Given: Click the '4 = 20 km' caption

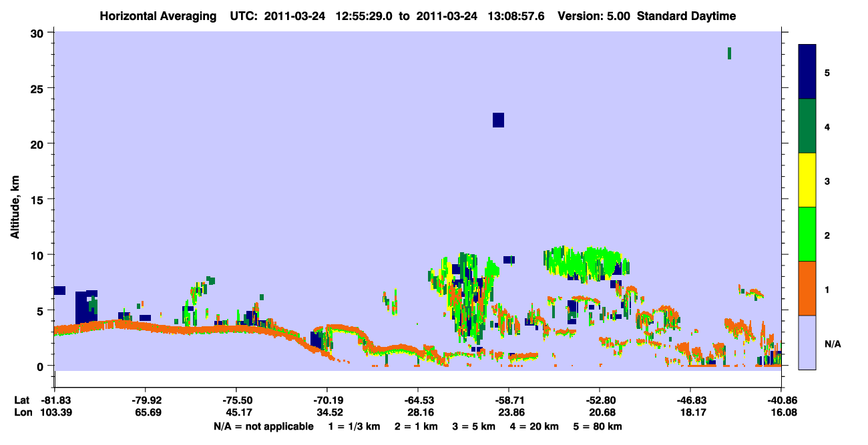Looking at the screenshot, I should [534, 426].
